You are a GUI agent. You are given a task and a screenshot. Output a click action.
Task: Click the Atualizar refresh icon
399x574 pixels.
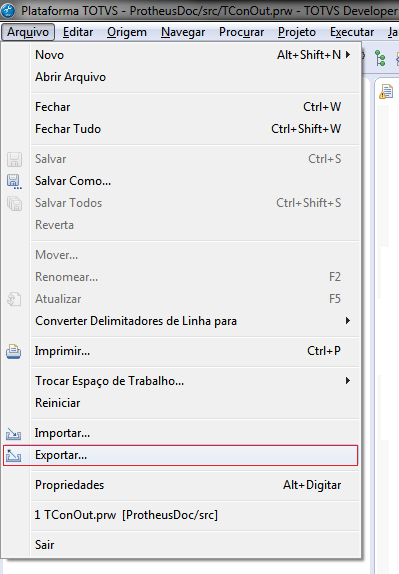pos(14,299)
